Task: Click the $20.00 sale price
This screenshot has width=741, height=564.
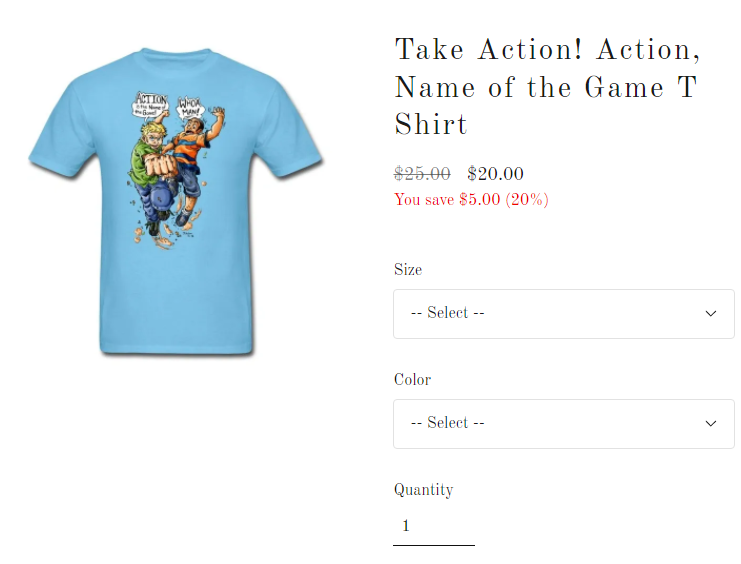Action: (x=495, y=174)
